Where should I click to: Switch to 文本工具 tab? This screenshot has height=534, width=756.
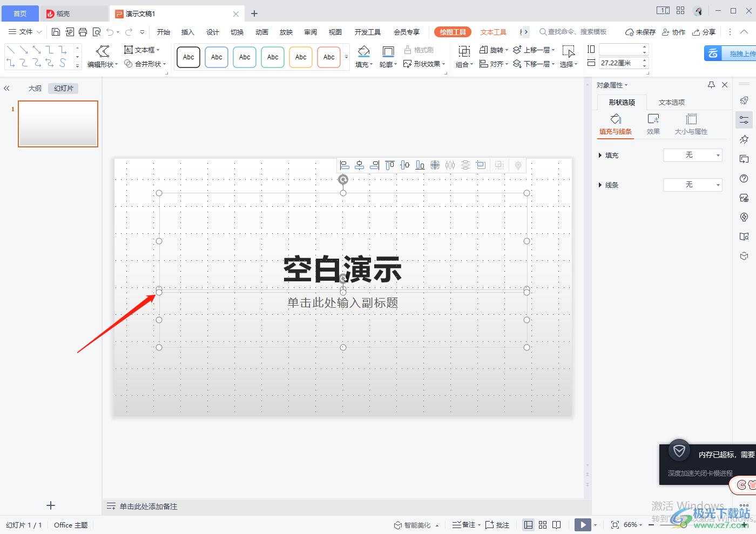494,32
